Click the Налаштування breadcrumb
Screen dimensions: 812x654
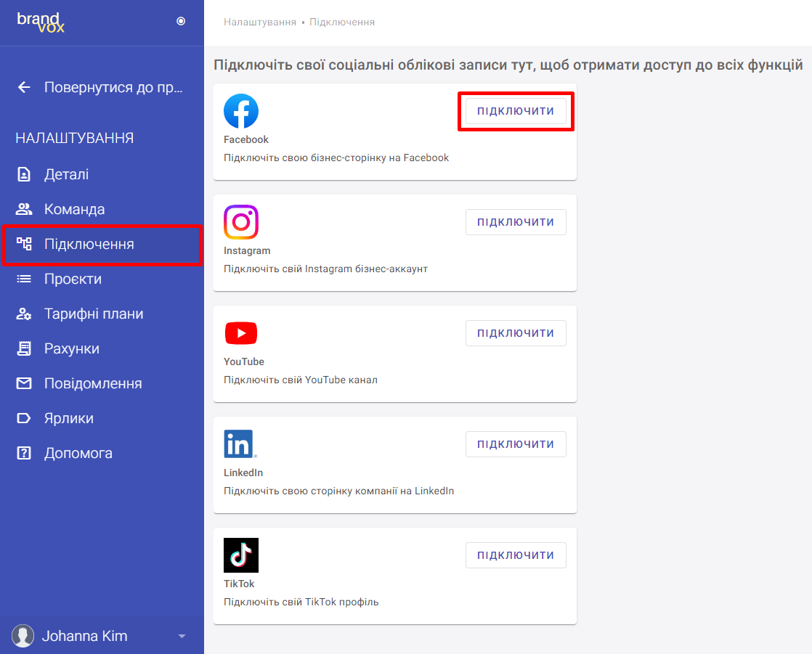pos(260,23)
